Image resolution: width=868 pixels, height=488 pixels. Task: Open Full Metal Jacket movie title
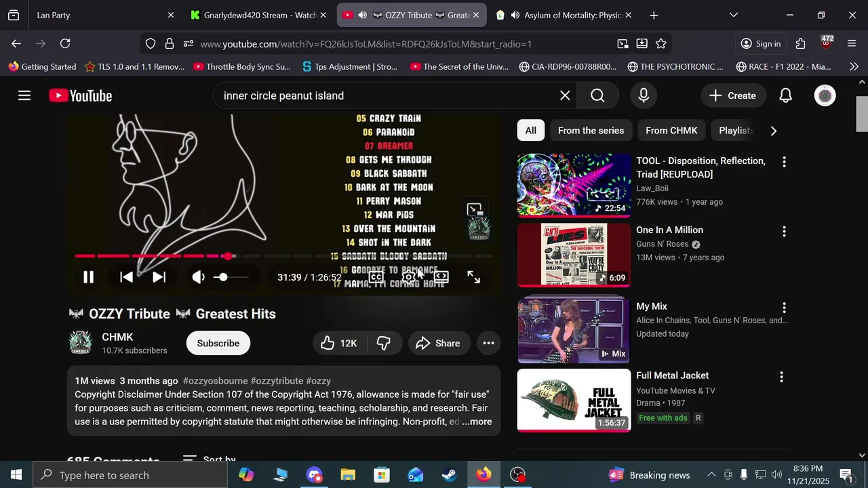click(x=672, y=375)
